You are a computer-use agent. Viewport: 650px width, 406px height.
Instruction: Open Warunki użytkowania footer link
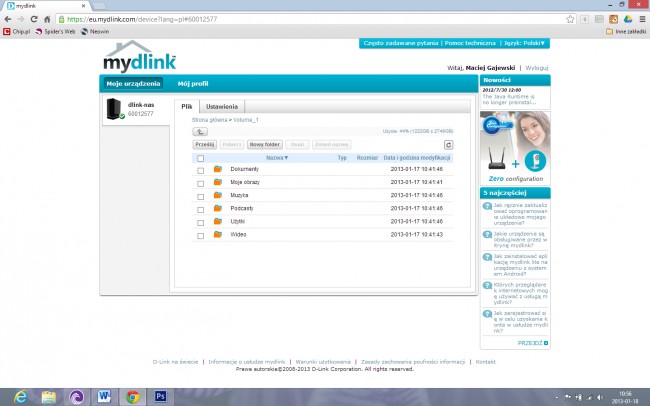[323, 362]
